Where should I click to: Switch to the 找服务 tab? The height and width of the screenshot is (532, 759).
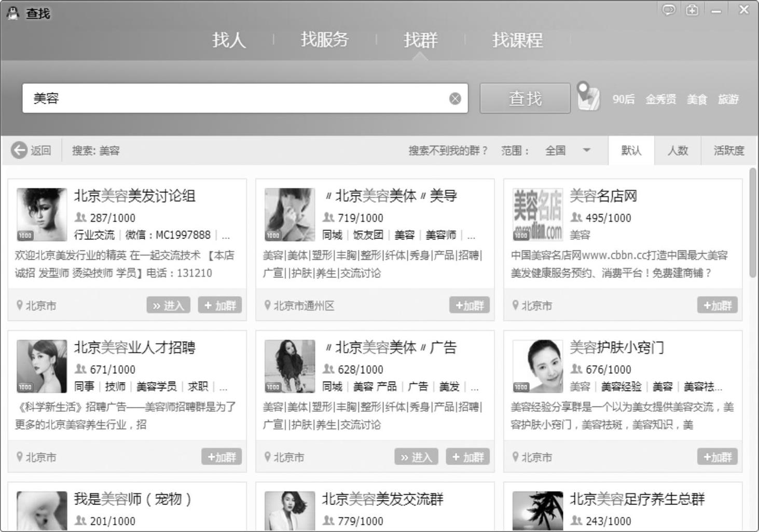[x=325, y=39]
